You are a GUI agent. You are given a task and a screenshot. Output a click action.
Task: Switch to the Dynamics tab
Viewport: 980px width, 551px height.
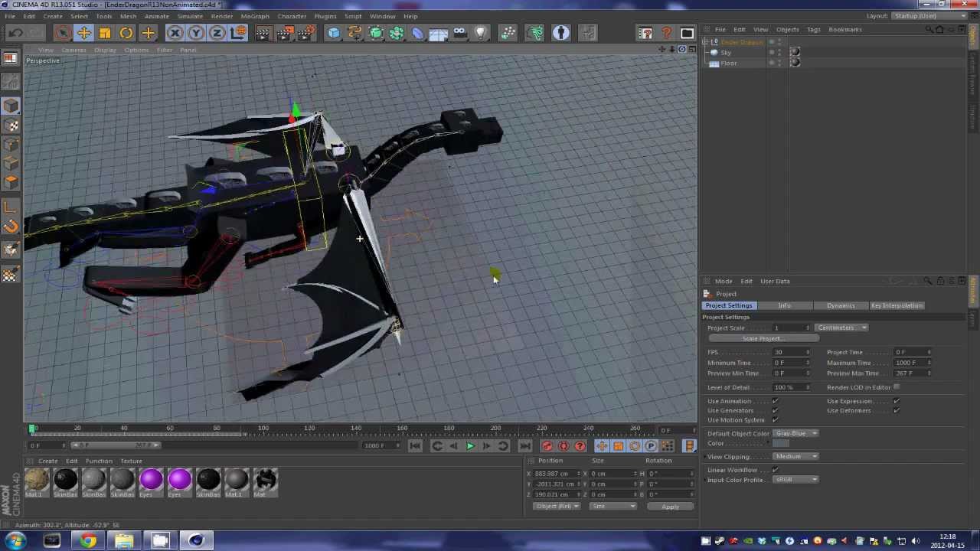coord(841,305)
